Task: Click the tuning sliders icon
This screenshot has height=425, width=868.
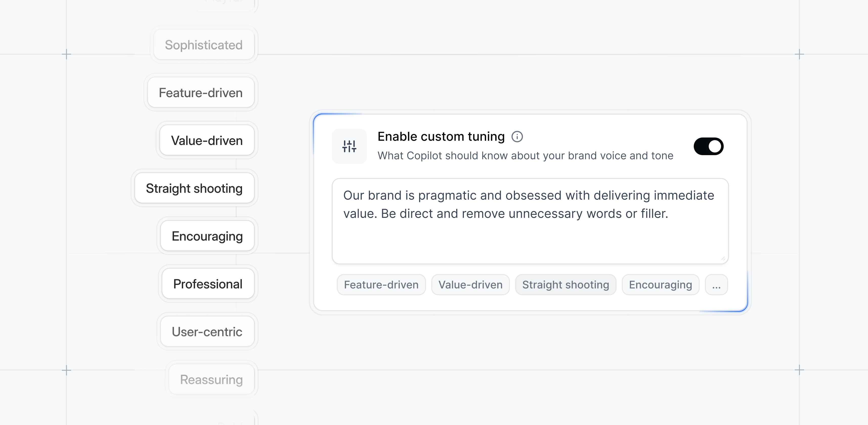Action: (x=349, y=146)
